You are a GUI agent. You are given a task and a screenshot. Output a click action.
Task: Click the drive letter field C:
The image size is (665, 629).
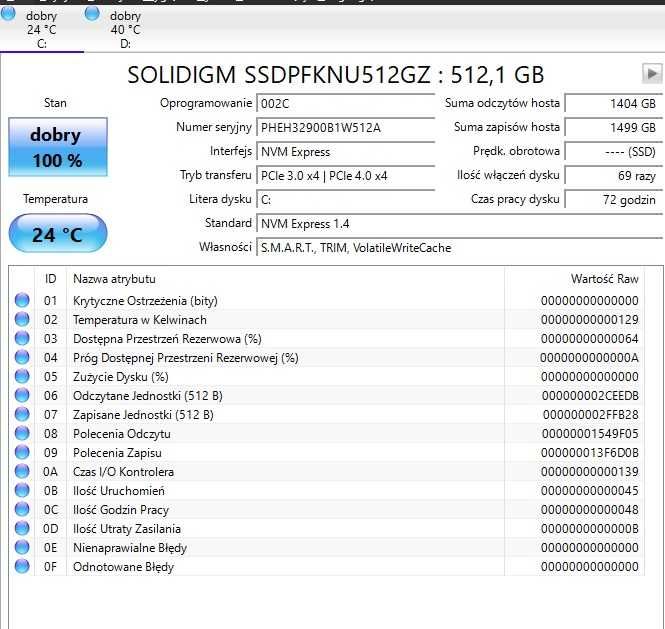click(x=346, y=199)
